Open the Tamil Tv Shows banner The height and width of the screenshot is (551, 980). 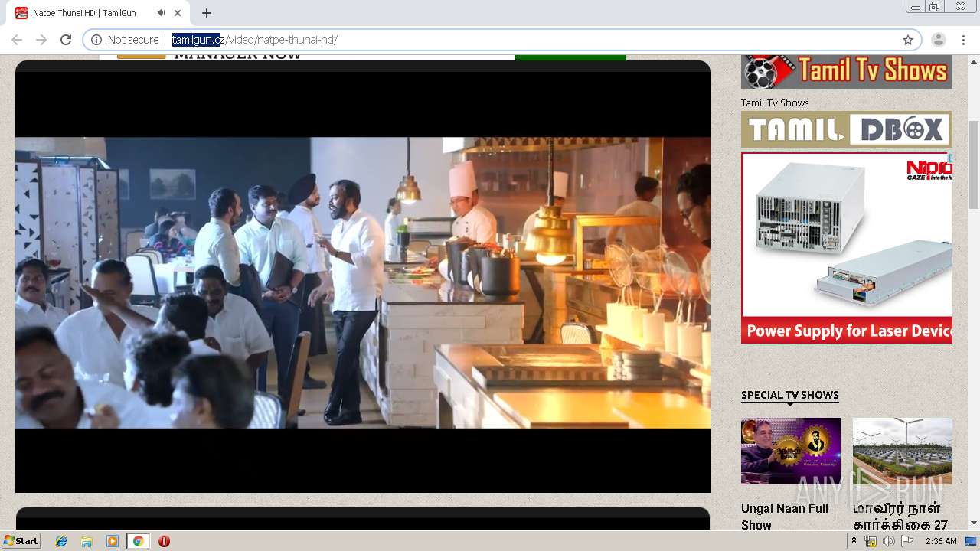point(847,71)
